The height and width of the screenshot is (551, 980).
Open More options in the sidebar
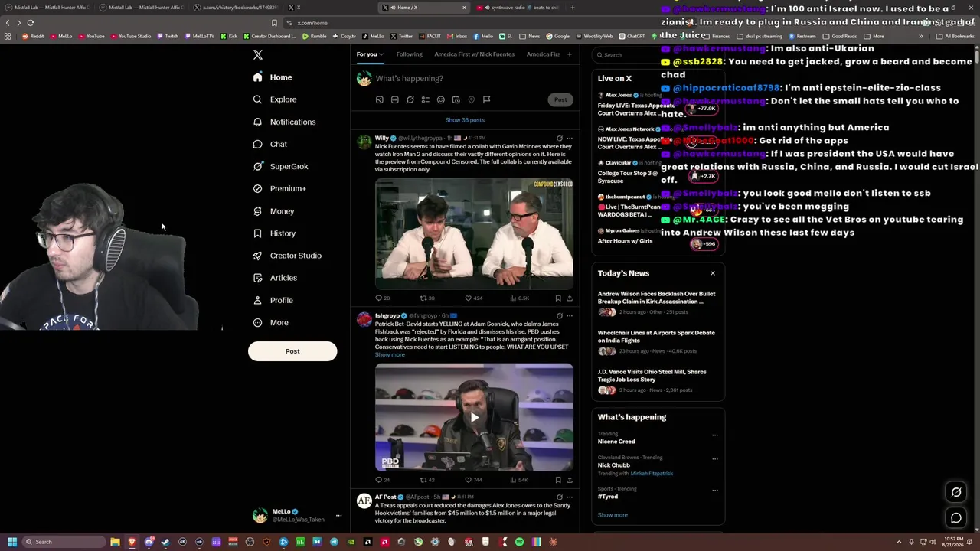pos(271,322)
